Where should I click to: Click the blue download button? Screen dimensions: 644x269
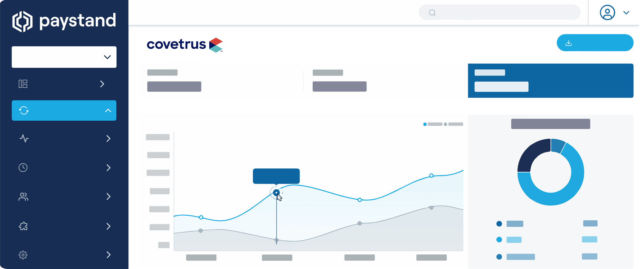pos(595,43)
